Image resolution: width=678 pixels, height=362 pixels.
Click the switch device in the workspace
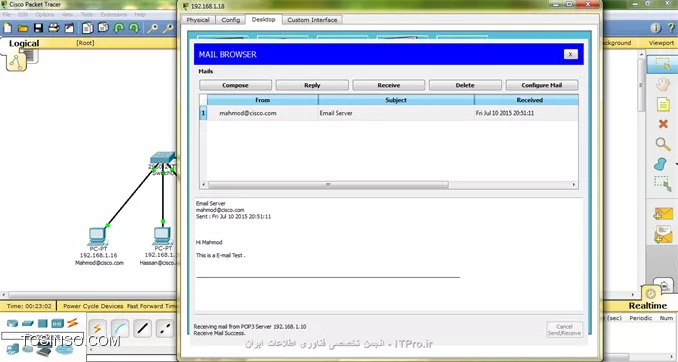pos(163,158)
